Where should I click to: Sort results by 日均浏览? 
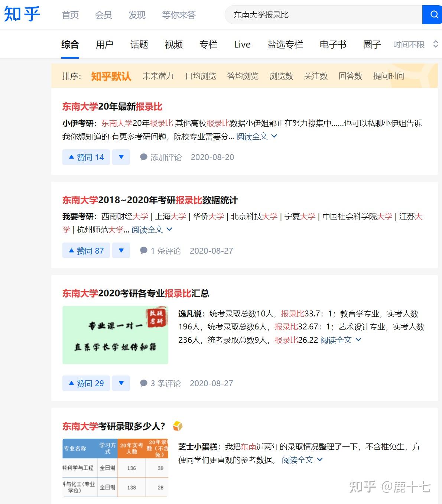pyautogui.click(x=201, y=76)
